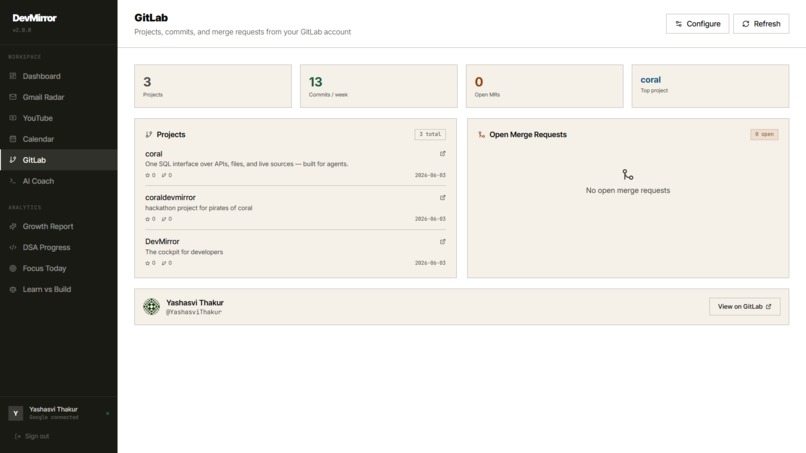Click the 3 Projects stat card

point(213,86)
